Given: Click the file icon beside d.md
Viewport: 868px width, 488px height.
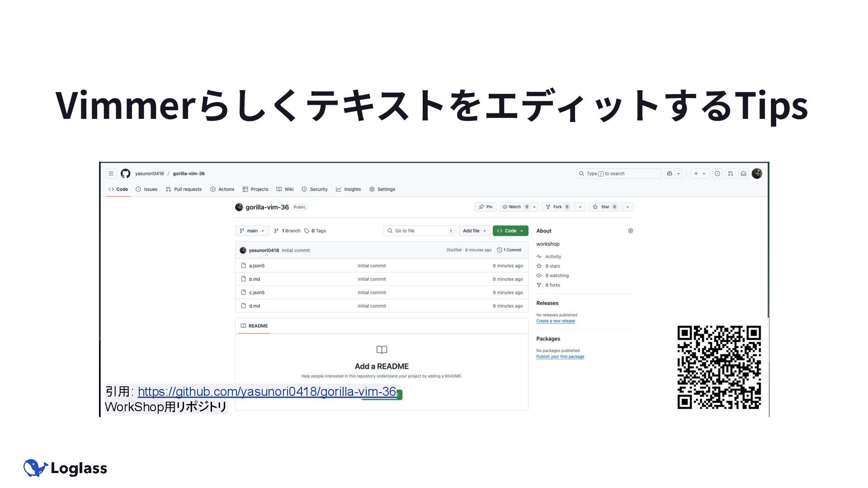Looking at the screenshot, I should [x=243, y=306].
